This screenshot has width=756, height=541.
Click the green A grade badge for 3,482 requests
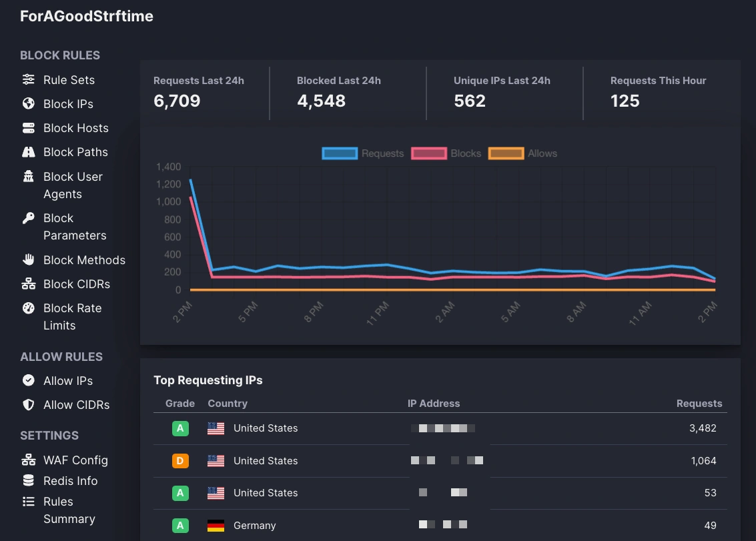tap(180, 428)
